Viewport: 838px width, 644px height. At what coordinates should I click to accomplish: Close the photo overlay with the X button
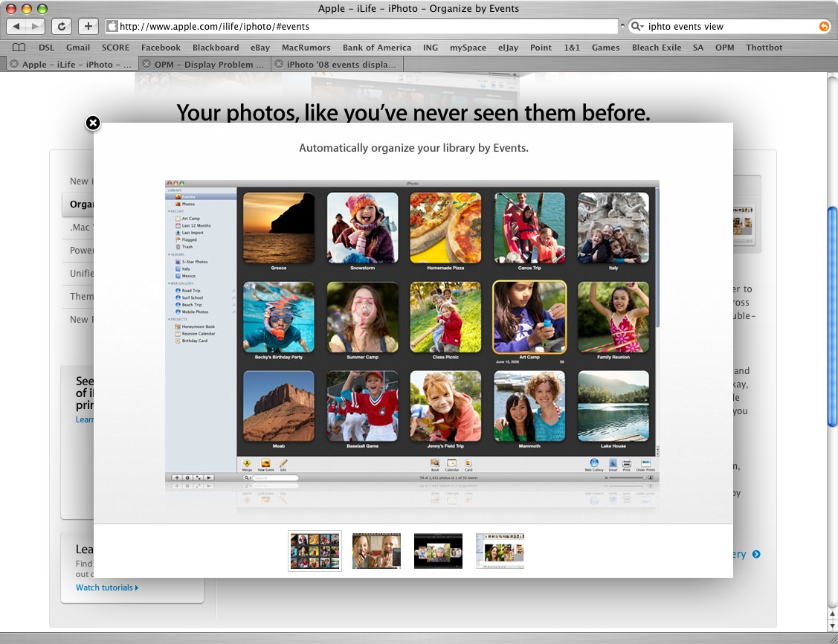click(93, 123)
